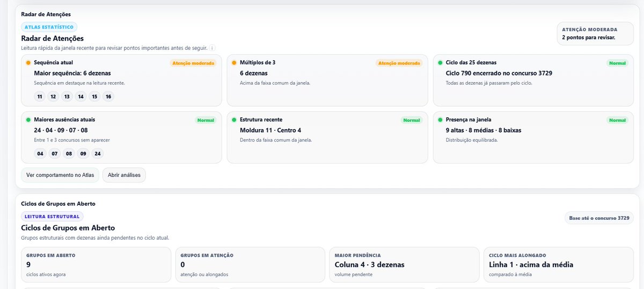Click Acima da faixa comum da janela
This screenshot has height=289, width=644.
point(275,83)
